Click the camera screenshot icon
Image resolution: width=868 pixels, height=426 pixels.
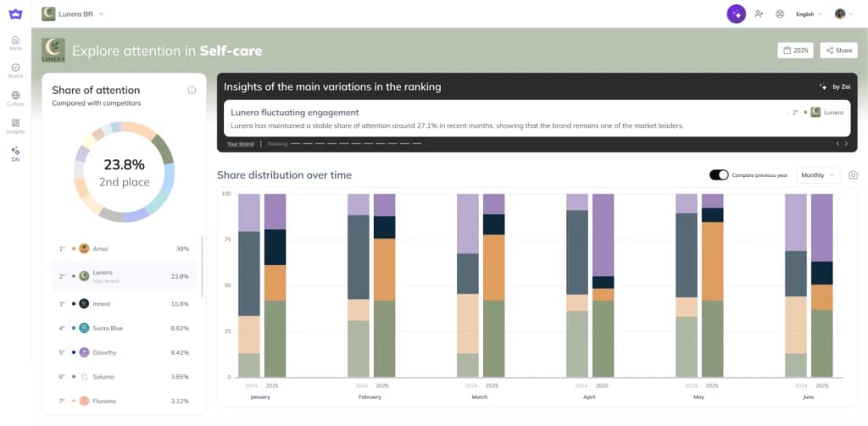(853, 175)
